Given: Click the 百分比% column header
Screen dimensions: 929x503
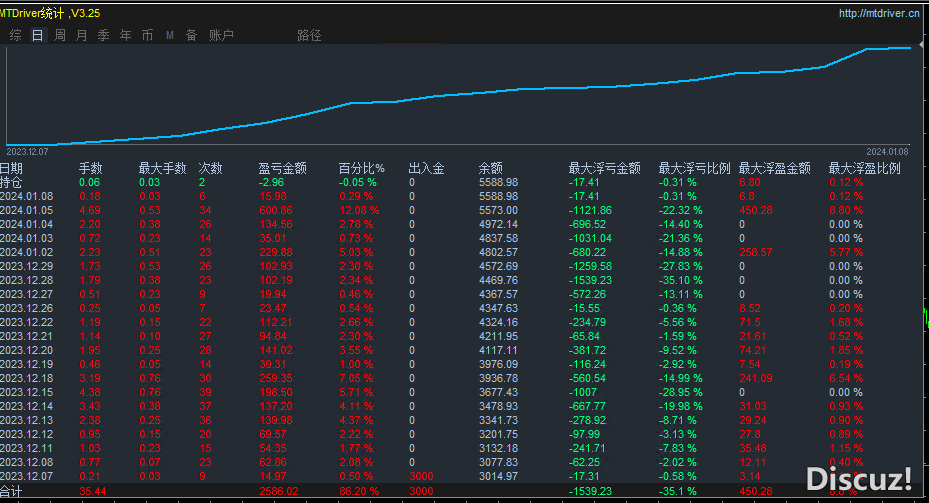Looking at the screenshot, I should [361, 168].
